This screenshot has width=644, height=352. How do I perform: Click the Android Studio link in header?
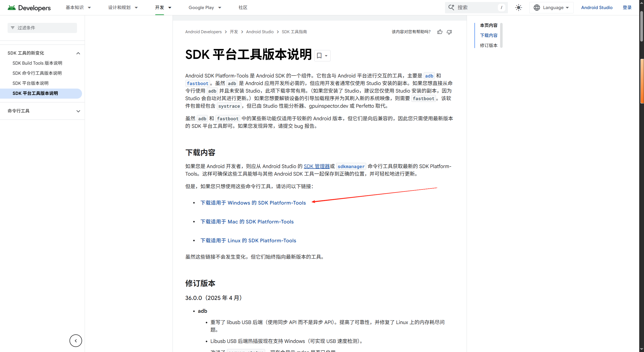point(597,8)
